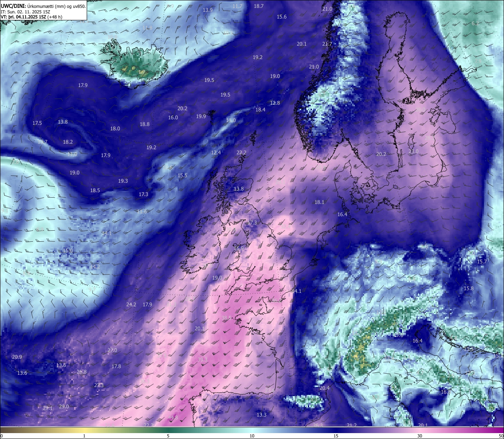Screen dimensions: 504x439
Task: Click the 15 tick label on the color scale
Action: [x=336, y=436]
